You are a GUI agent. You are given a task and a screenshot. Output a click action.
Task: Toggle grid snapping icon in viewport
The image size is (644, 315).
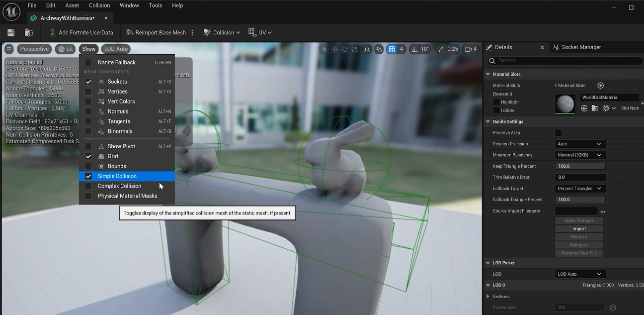pyautogui.click(x=392, y=49)
